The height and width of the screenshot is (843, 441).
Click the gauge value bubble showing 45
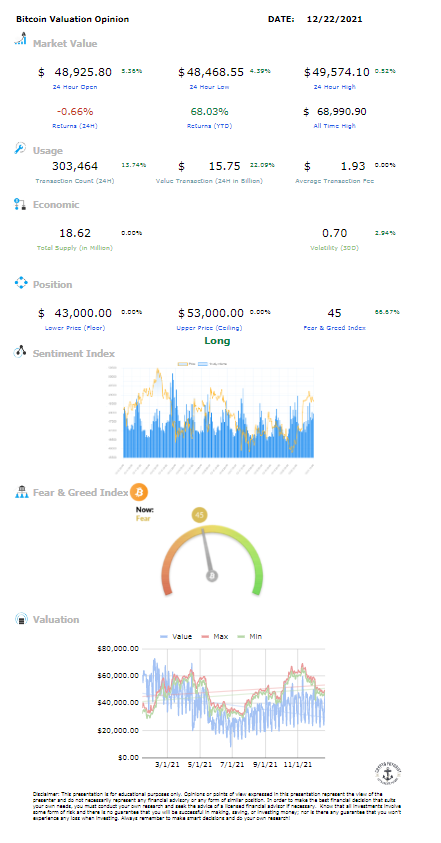(x=200, y=516)
